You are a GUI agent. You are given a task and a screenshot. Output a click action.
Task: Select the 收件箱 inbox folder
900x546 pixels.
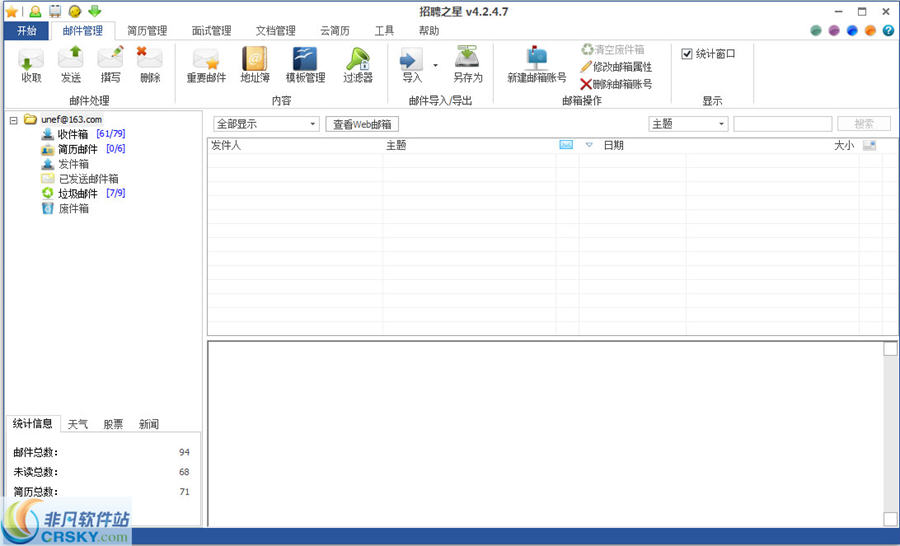pyautogui.click(x=73, y=134)
